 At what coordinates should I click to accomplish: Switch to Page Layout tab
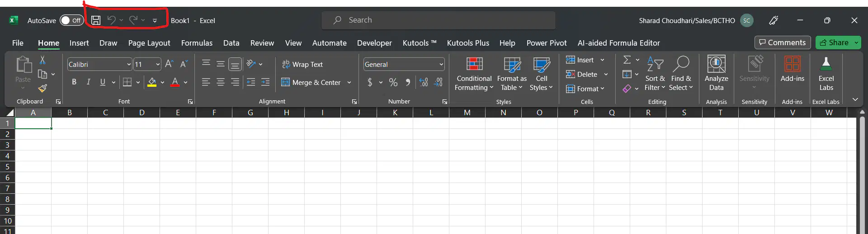pyautogui.click(x=149, y=43)
